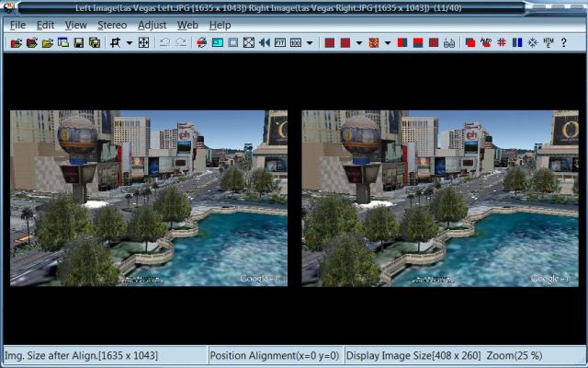This screenshot has height=368, width=588.
Task: Open the File menu
Action: coord(17,25)
